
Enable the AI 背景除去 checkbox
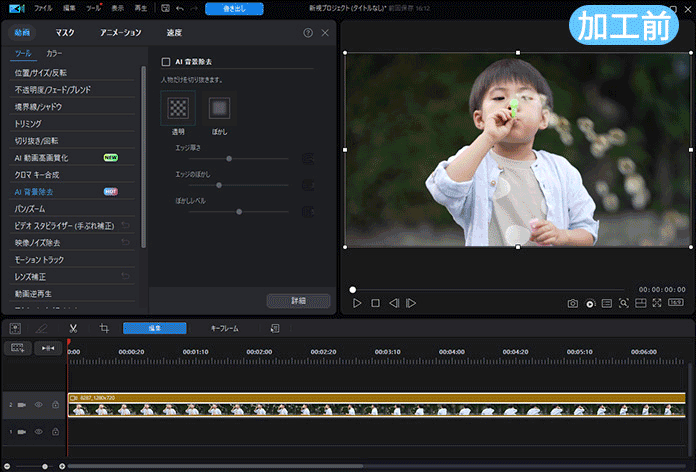tap(166, 61)
